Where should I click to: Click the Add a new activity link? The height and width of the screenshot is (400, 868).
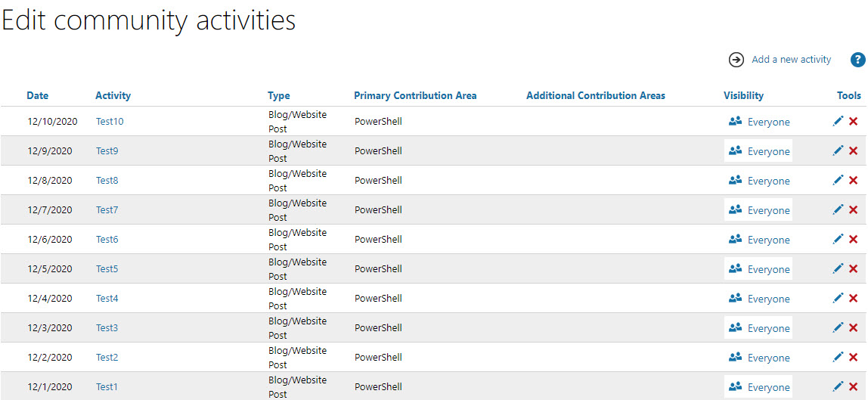pyautogui.click(x=792, y=59)
